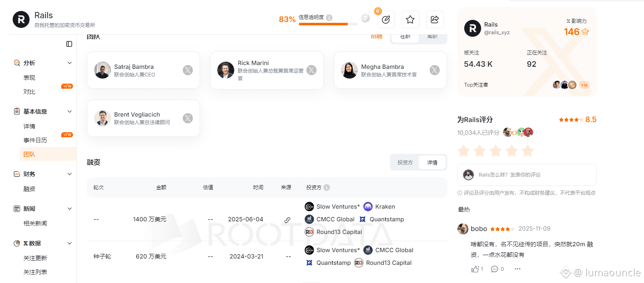Open more options on bobo's comment
Viewport: 644px width, 283px height.
[x=518, y=269]
